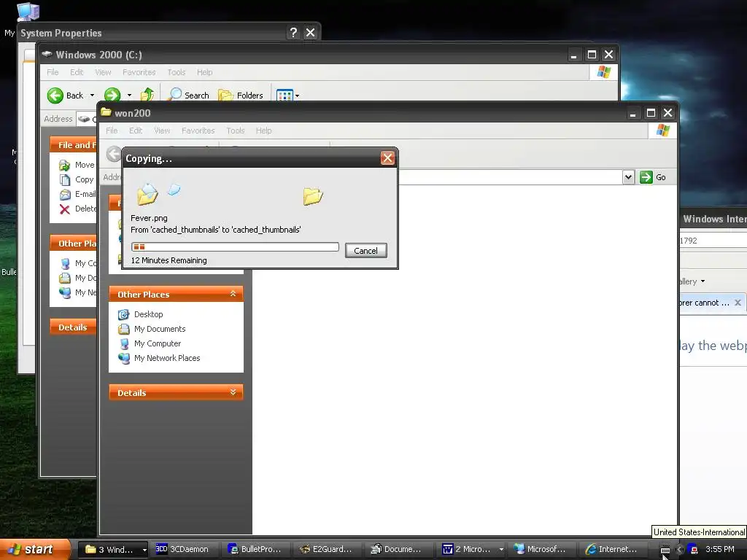Click Back arrow in won200 window
Viewport: 747px width, 560px height.
coord(113,154)
